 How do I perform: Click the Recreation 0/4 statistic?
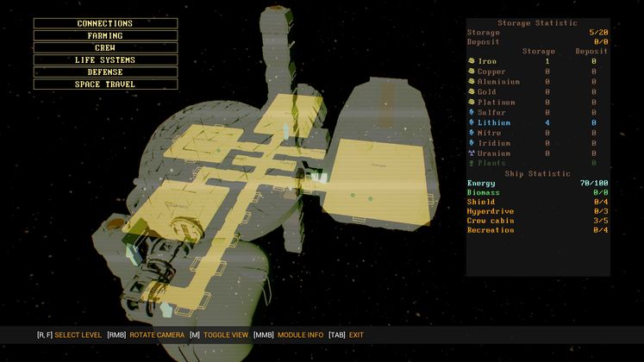point(537,230)
